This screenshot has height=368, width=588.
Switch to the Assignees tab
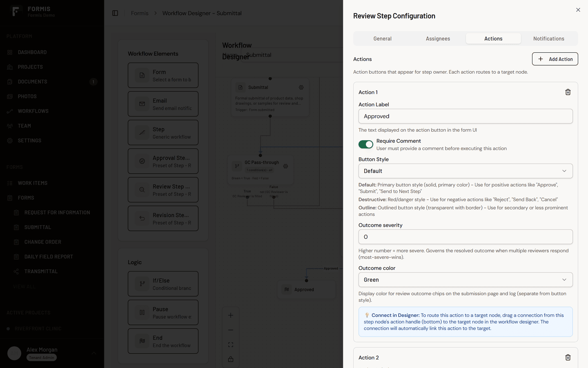click(x=438, y=38)
